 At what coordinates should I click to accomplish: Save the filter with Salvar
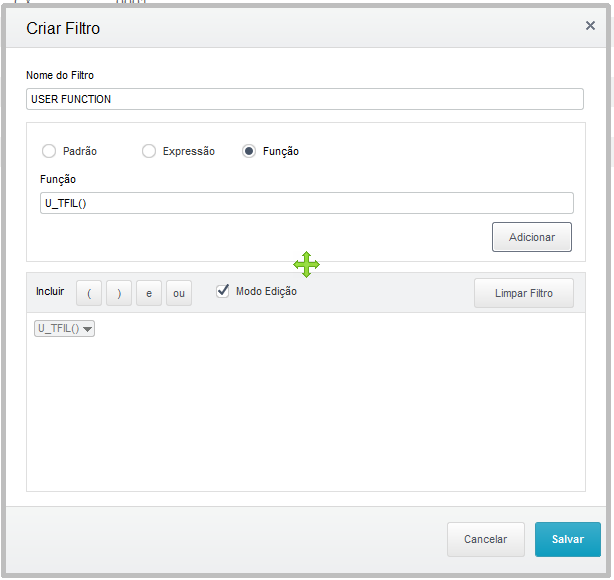[x=568, y=539]
